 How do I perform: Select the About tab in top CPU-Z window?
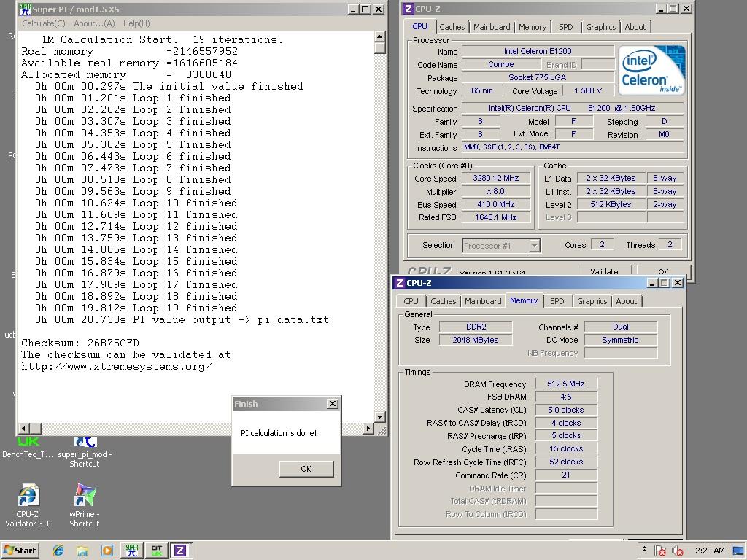(635, 27)
